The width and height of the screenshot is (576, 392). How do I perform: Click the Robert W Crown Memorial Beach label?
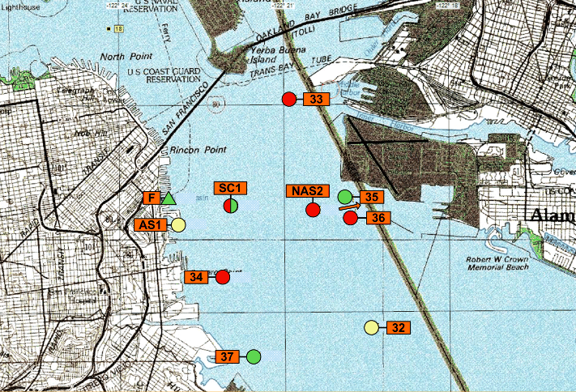point(497,263)
